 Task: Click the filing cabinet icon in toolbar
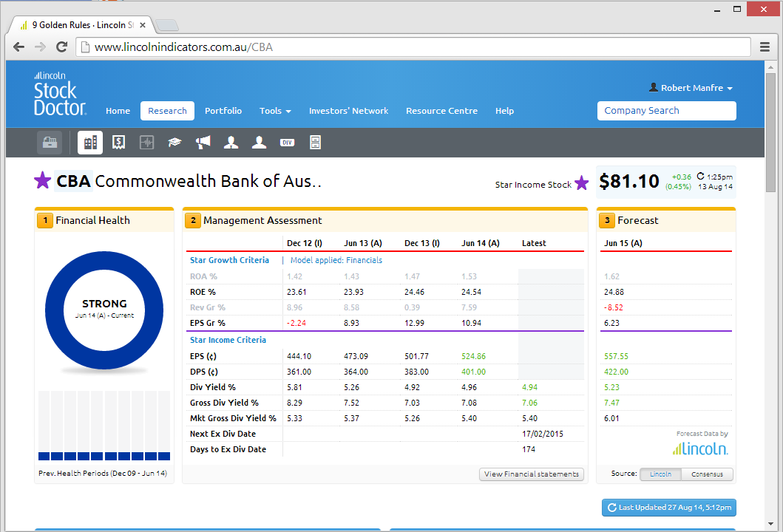tap(315, 143)
